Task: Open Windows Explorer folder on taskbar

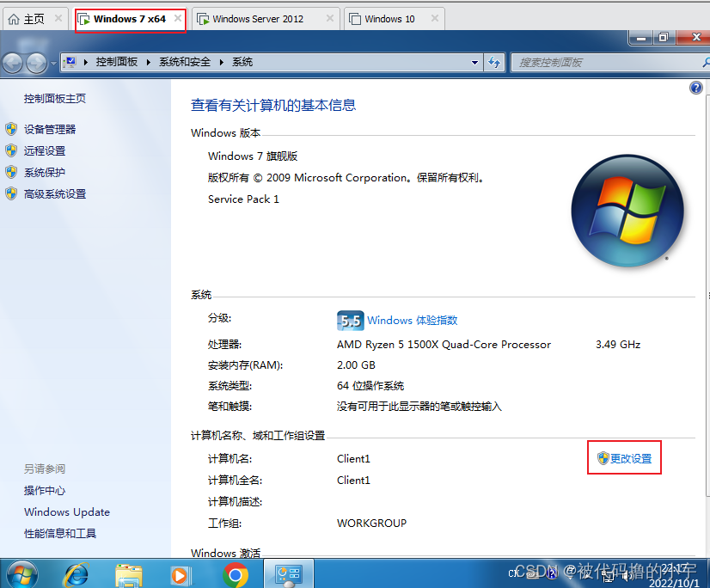Action: click(129, 575)
